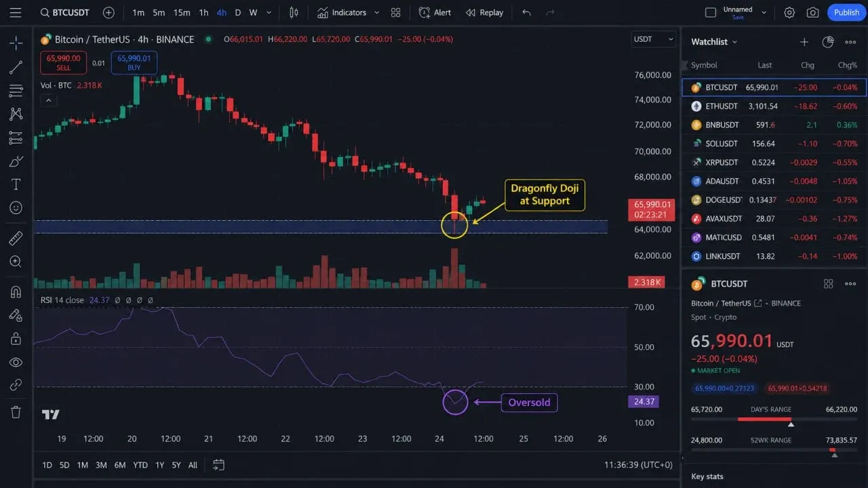Select the trend line tool
Image resolution: width=868 pixels, height=488 pixels.
(x=16, y=67)
